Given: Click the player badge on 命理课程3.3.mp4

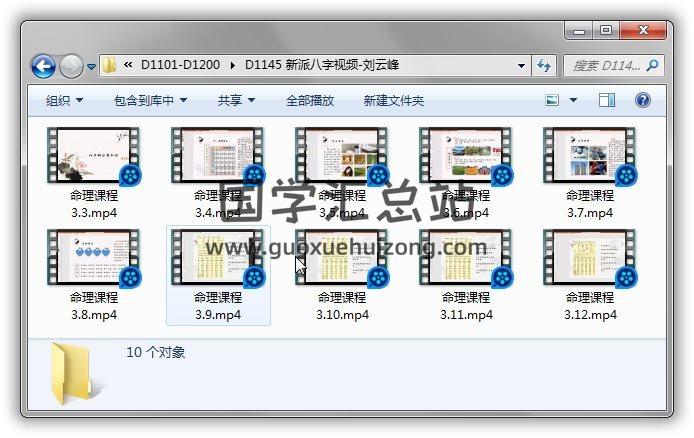Looking at the screenshot, I should click(x=131, y=176).
